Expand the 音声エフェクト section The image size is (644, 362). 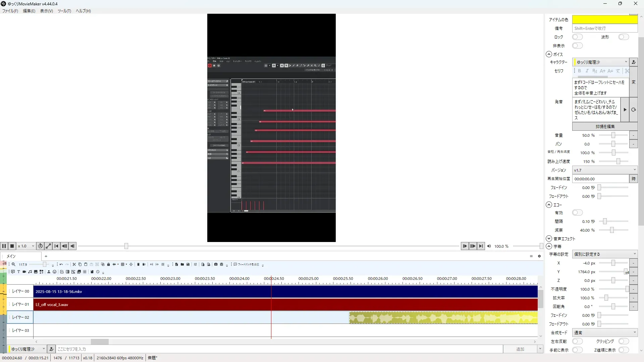[x=549, y=239]
